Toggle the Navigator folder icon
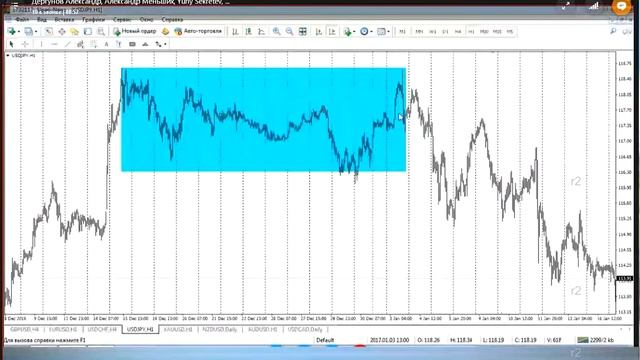Screen dimensions: 640x360 point(74,31)
